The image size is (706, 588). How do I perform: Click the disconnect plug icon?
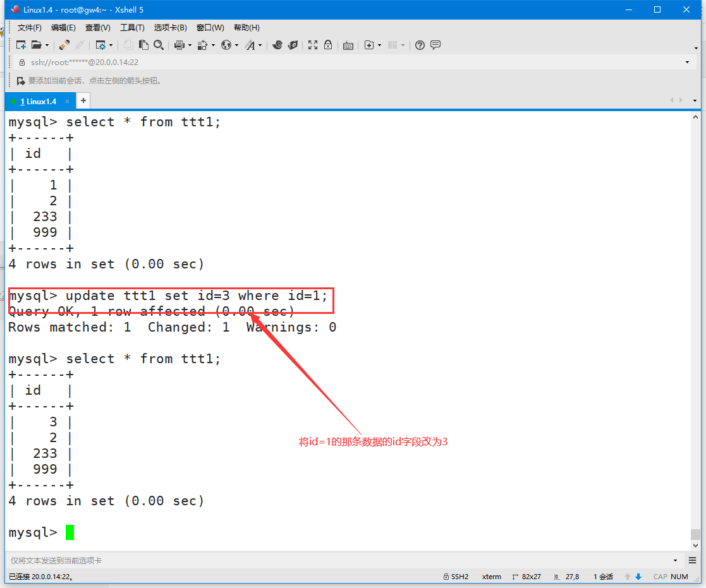click(80, 45)
